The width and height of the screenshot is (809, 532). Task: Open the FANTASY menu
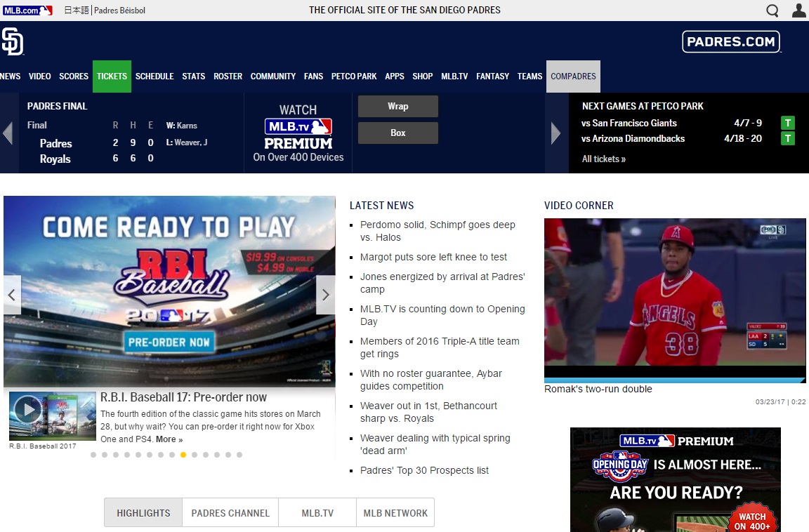coord(493,77)
